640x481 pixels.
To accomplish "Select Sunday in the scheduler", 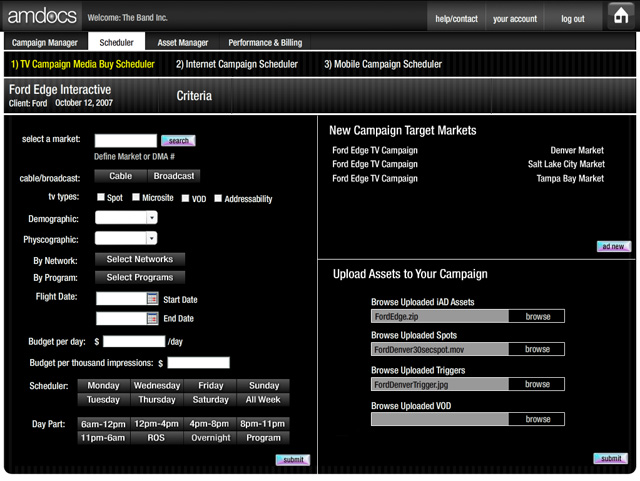I will (x=264, y=385).
